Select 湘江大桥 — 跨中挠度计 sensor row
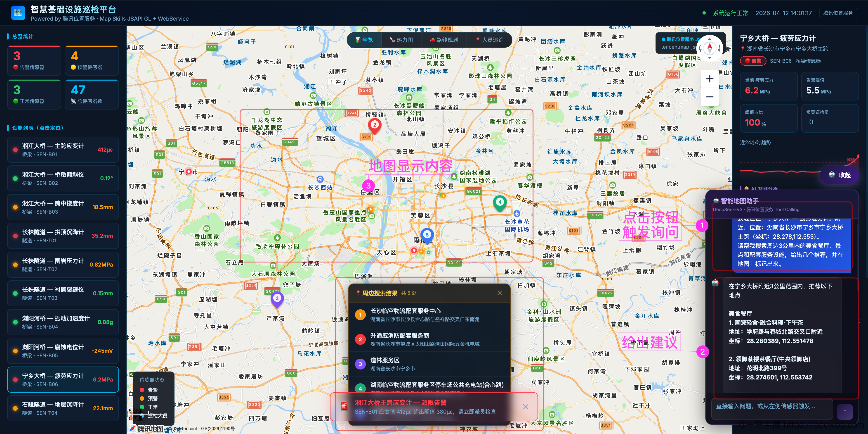The image size is (868, 434). [x=63, y=207]
